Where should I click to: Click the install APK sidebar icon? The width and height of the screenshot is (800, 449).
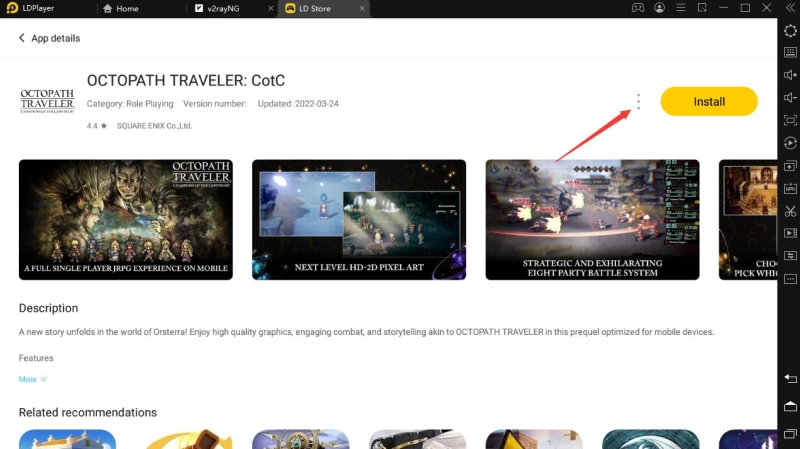coord(790,188)
